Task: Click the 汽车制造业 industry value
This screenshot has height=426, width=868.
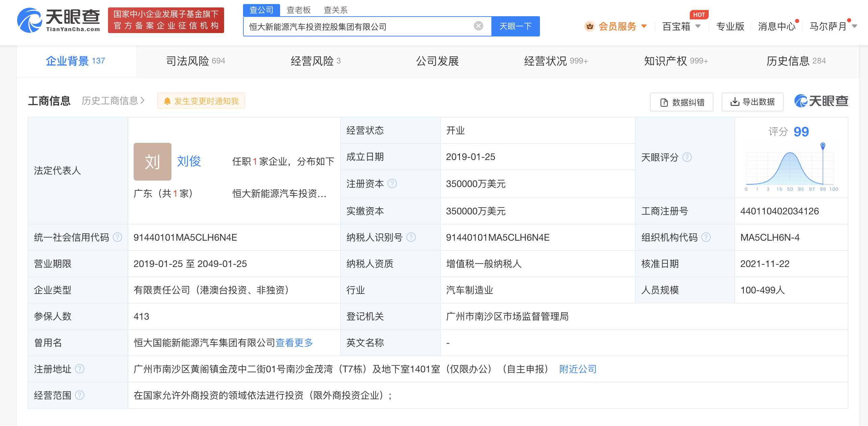Action: pos(469,290)
